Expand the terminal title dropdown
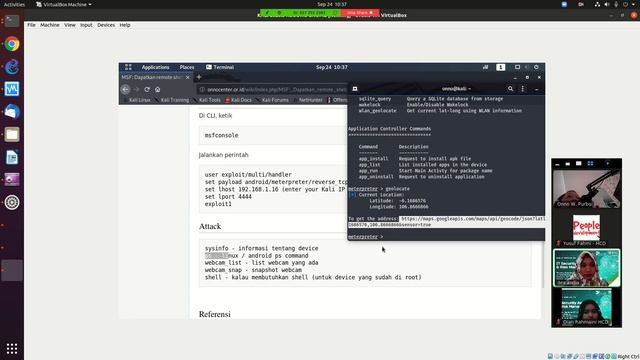This screenshot has width=640, height=360. (x=457, y=89)
